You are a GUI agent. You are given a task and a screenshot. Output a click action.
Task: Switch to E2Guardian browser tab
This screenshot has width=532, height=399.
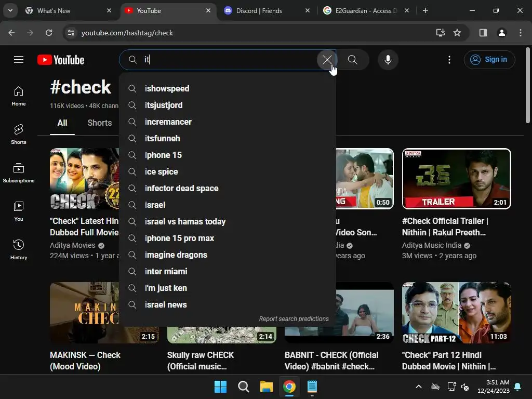tap(366, 10)
